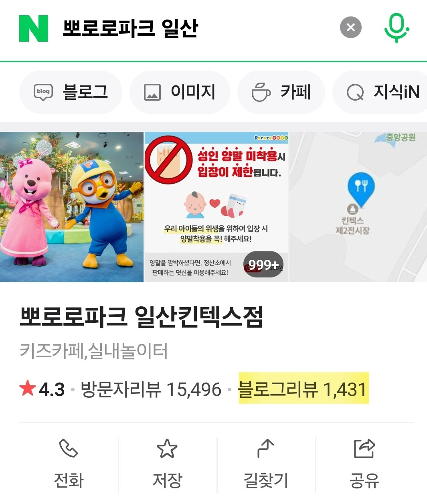Tap the green Naver N logo
This screenshot has height=504, width=427.
click(34, 28)
